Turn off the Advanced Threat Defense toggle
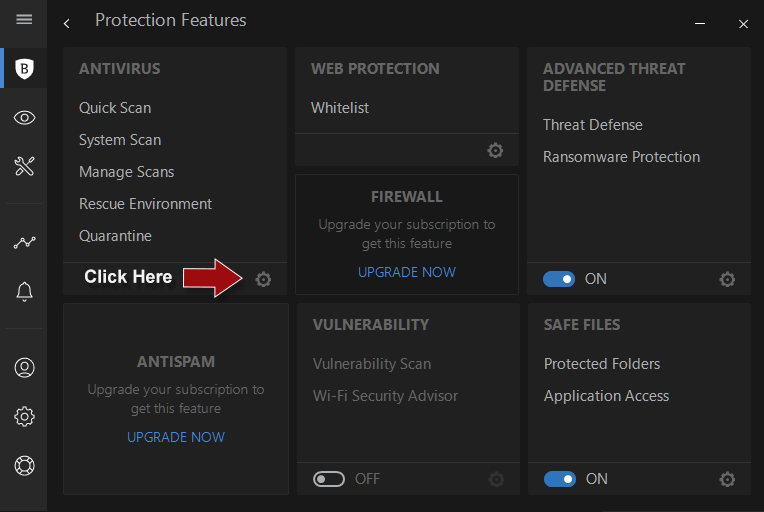This screenshot has width=764, height=512. 559,279
